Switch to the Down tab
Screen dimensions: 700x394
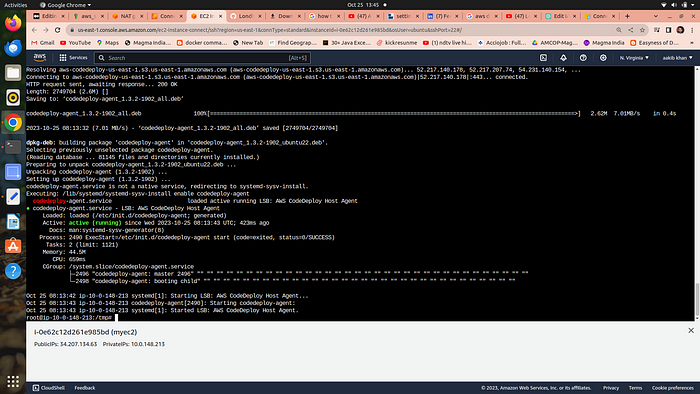tap(285, 16)
